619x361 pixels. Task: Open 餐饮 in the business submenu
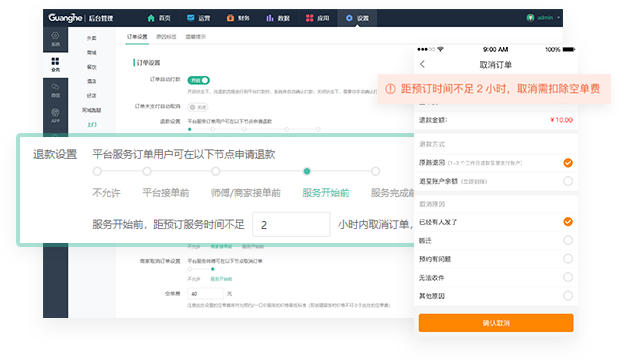[x=92, y=67]
